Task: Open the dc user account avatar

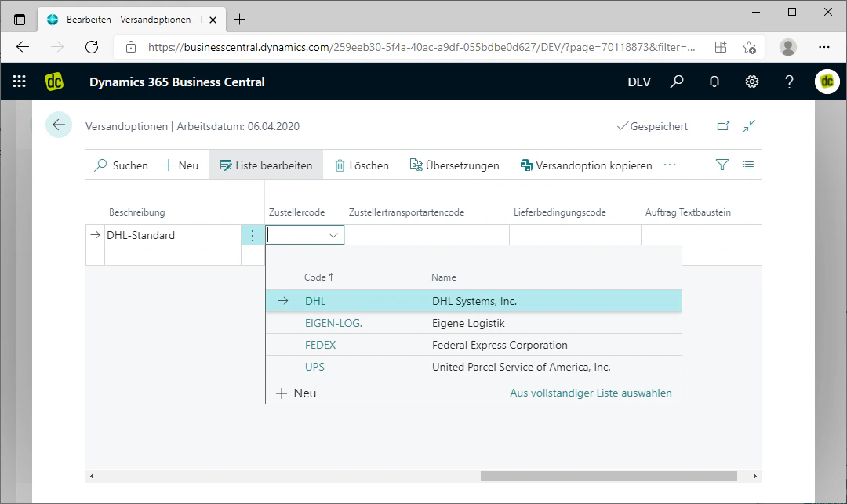Action: pyautogui.click(x=827, y=82)
